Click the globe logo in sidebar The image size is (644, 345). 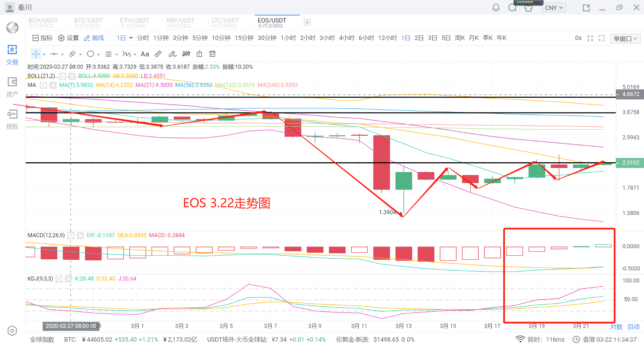click(12, 28)
